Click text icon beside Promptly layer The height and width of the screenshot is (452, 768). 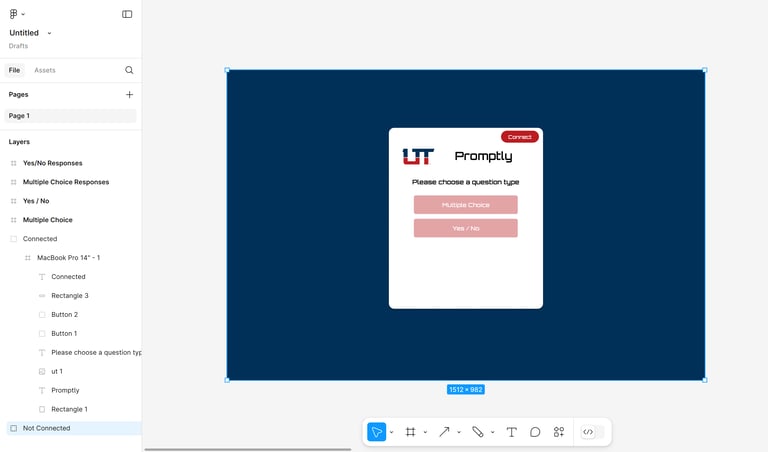tap(42, 390)
